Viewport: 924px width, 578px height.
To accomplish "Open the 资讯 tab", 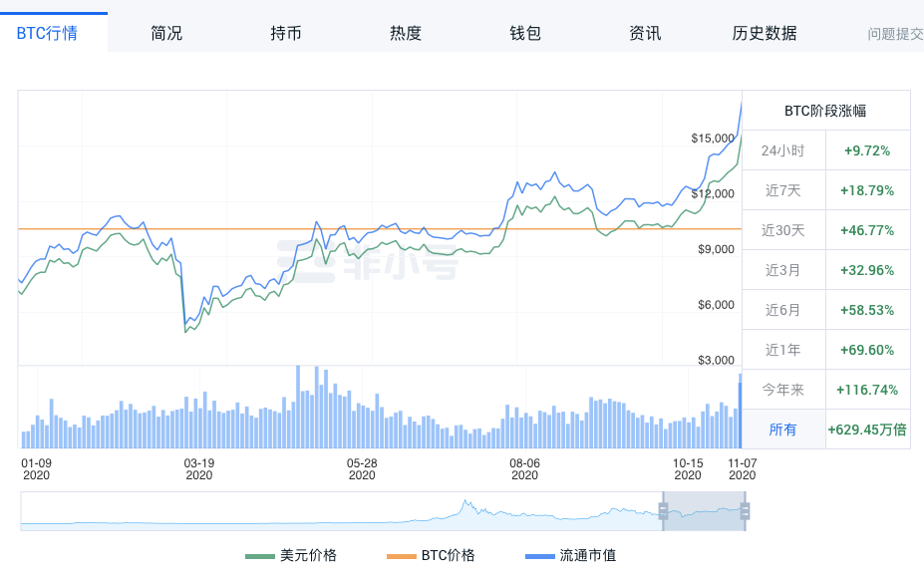I will [x=645, y=33].
